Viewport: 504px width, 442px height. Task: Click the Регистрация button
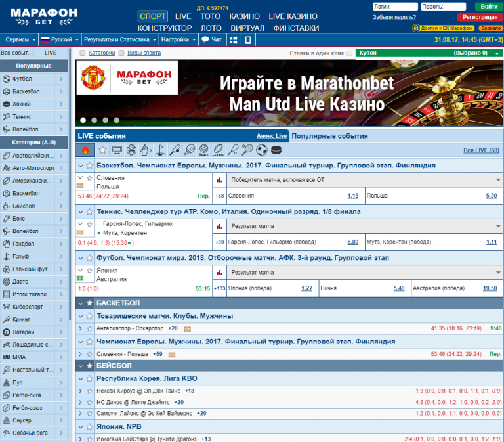pyautogui.click(x=480, y=17)
